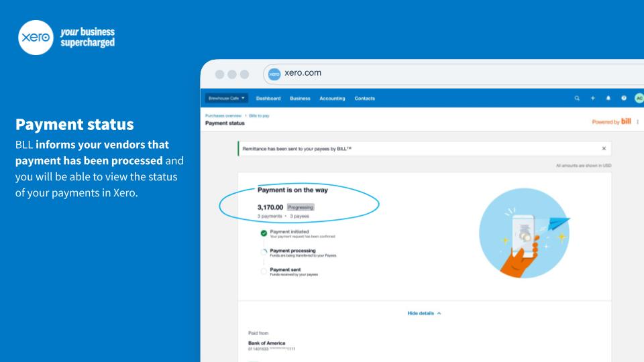This screenshot has height=362, width=644.
Task: Dismiss the remittance notification banner
Action: [x=604, y=149]
